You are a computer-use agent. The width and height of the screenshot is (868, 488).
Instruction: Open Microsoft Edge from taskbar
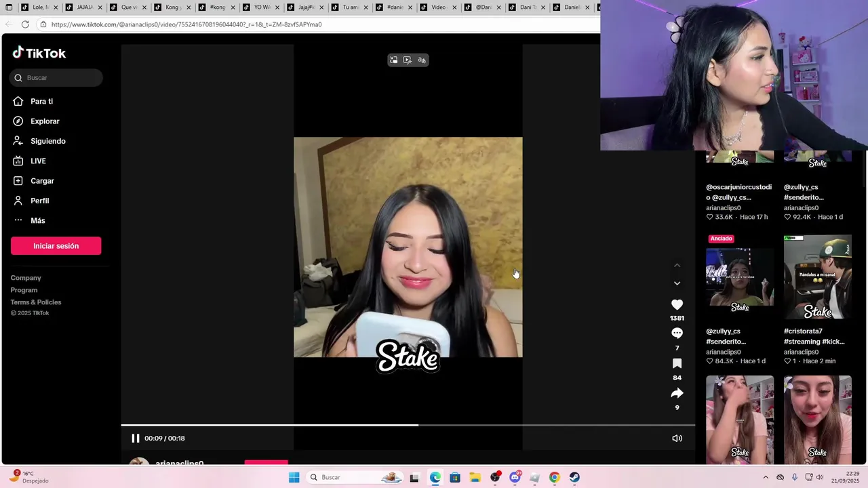pos(435,477)
